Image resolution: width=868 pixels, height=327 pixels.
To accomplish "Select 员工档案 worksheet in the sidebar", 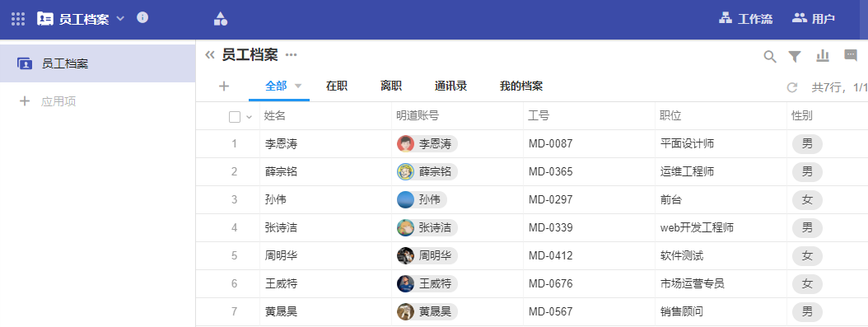I will coord(97,63).
